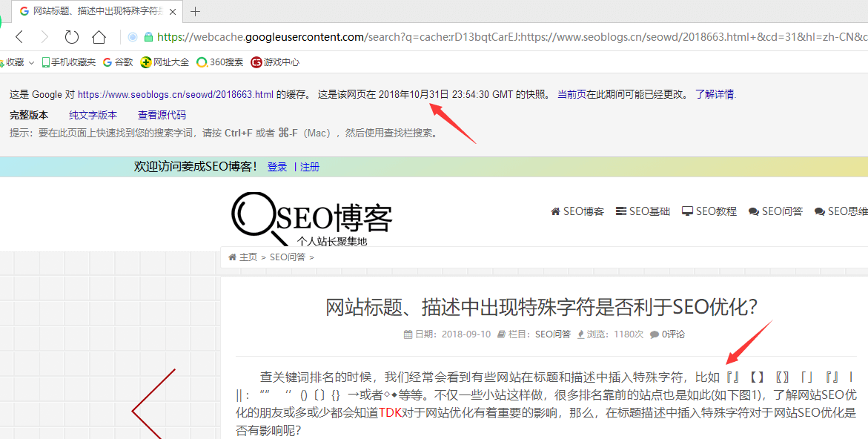Open the 网址大全 bookmark
The height and width of the screenshot is (439, 868).
(x=165, y=62)
